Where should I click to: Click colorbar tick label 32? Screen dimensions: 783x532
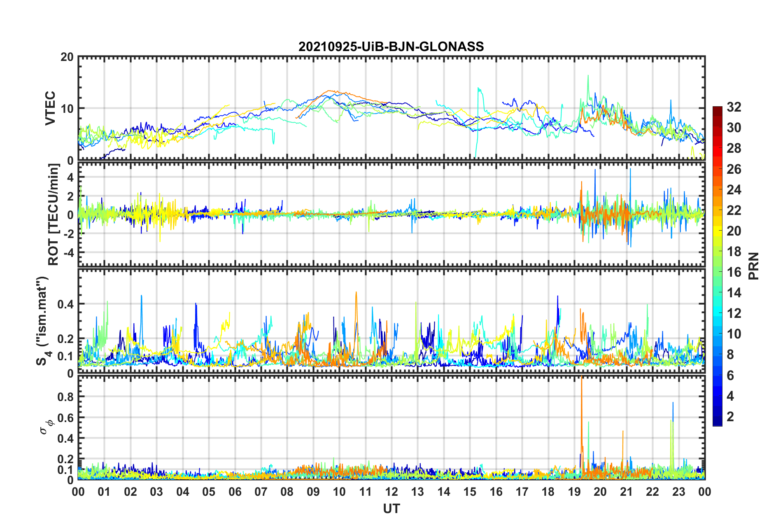734,107
